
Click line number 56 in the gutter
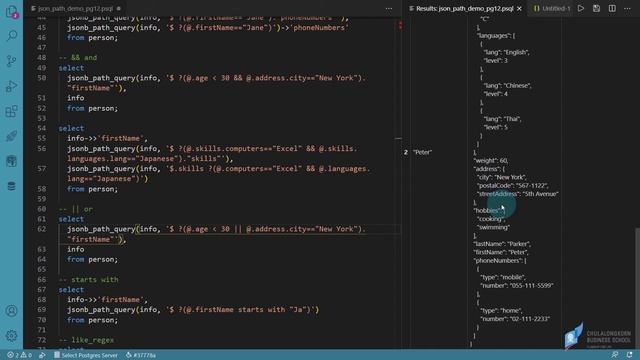coord(42,149)
